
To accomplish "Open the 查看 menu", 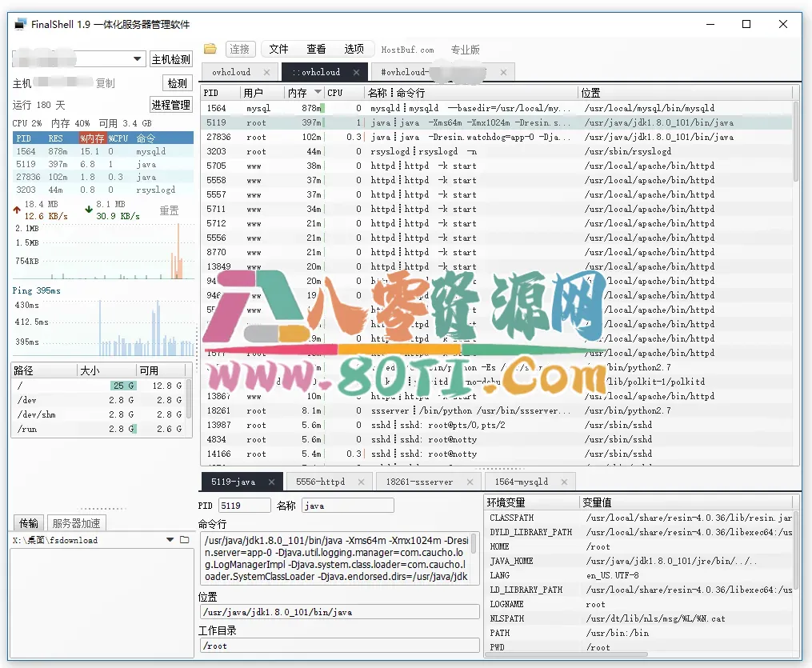I will click(x=316, y=48).
